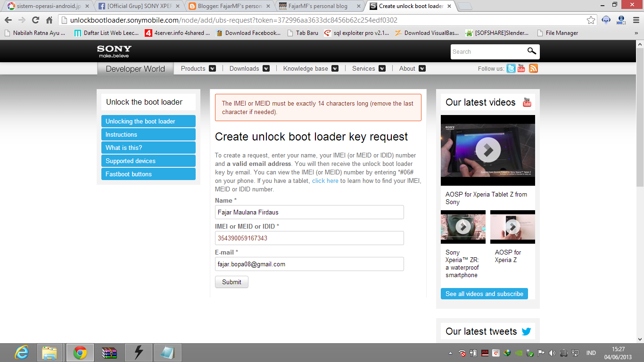Show more bookmarks with the double chevron
644x362 pixels.
tap(636, 33)
